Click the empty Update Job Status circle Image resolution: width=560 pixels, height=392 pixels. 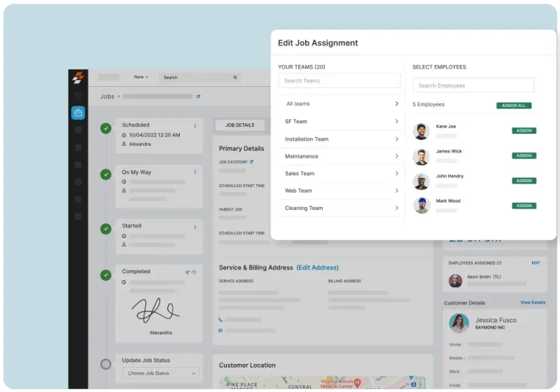(106, 364)
